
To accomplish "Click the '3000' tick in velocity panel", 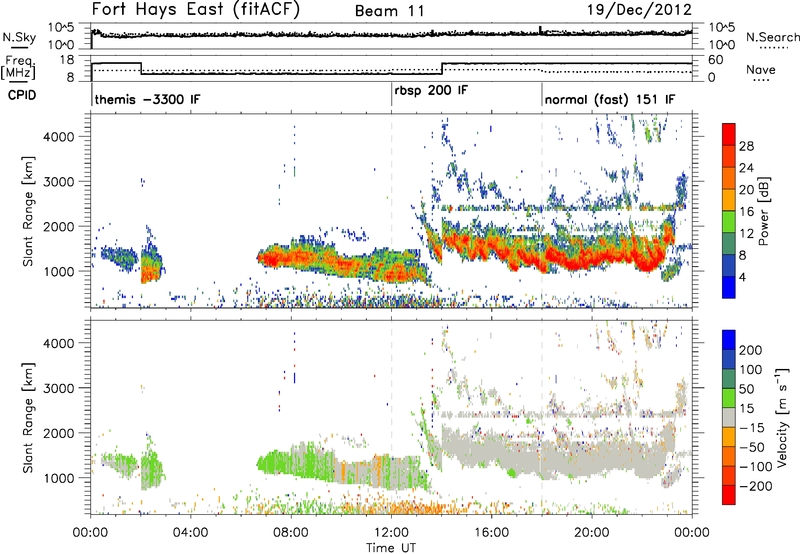I will coord(58,388).
